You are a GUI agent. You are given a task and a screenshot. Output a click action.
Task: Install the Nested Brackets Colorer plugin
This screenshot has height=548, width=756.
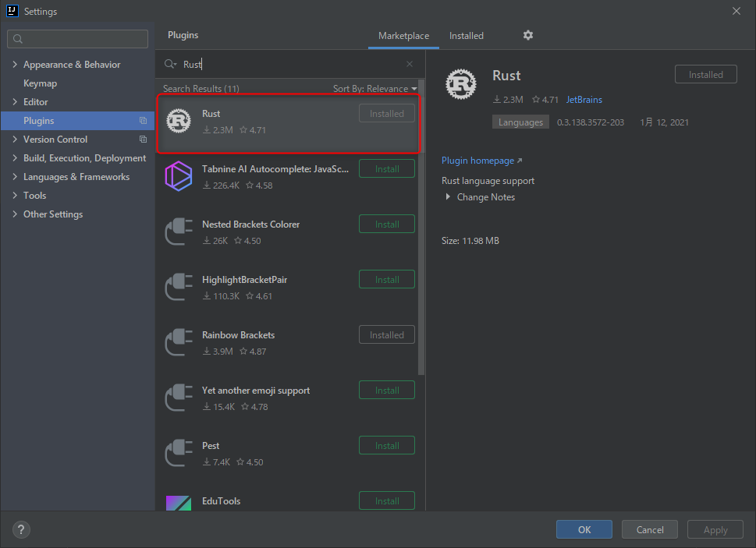tap(387, 225)
